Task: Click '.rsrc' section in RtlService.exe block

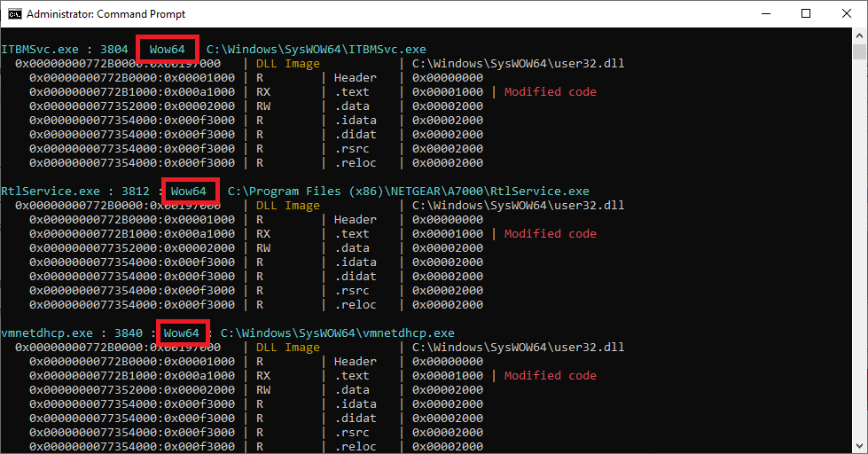Action: click(351, 290)
